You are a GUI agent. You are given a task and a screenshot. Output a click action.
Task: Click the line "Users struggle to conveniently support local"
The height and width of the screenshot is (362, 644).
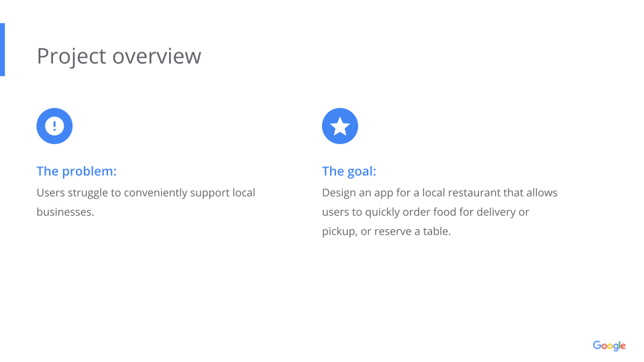[x=146, y=193]
